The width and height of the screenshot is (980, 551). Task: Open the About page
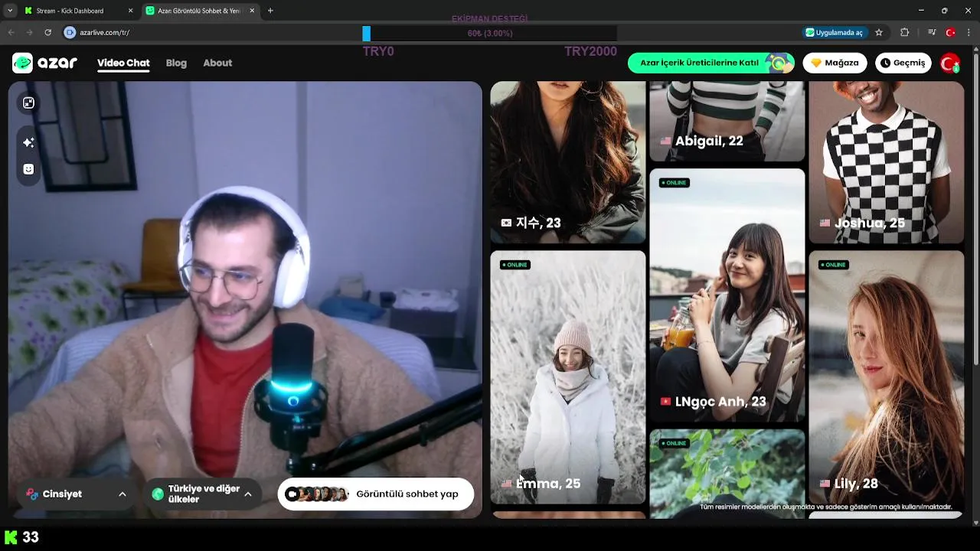pos(217,63)
